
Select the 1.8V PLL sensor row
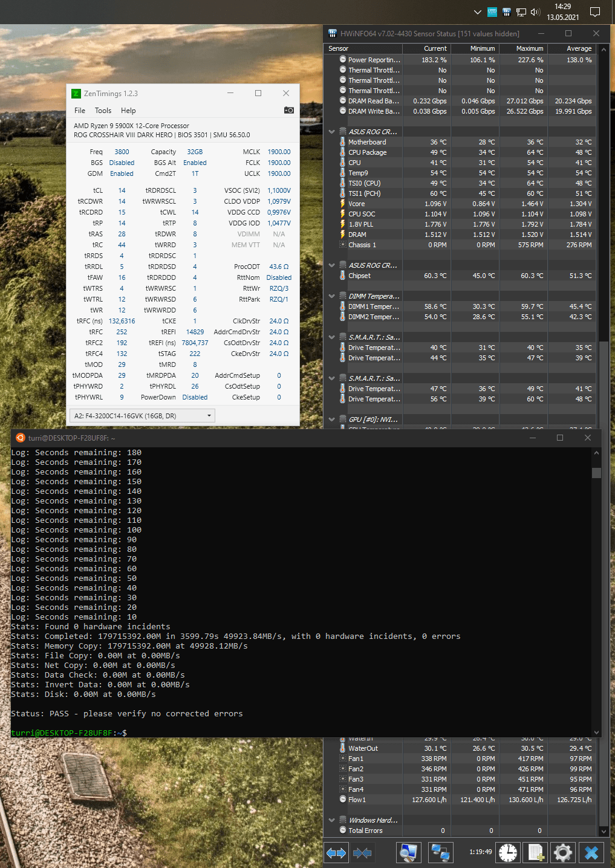[460, 224]
